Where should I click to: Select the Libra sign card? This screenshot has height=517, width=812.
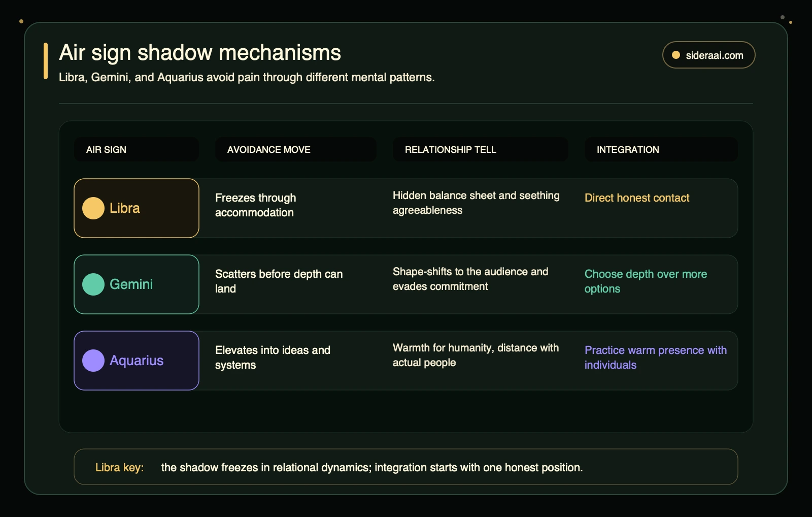pyautogui.click(x=137, y=208)
